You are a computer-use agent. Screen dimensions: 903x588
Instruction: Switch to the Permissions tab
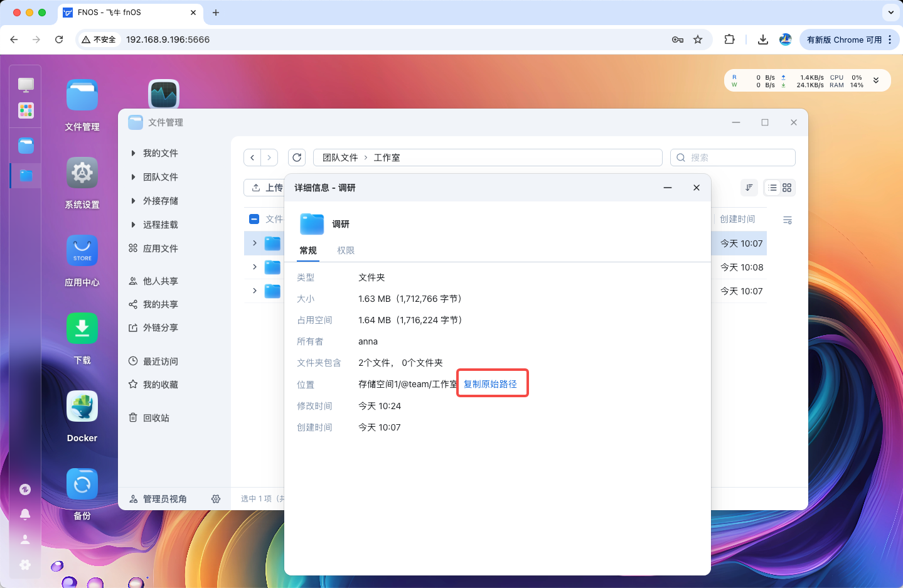click(x=346, y=250)
